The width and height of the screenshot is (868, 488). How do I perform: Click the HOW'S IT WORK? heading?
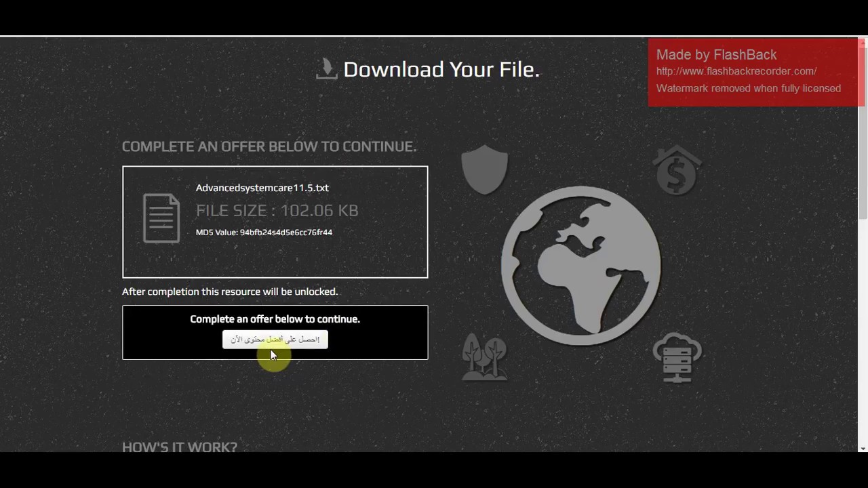tap(180, 447)
